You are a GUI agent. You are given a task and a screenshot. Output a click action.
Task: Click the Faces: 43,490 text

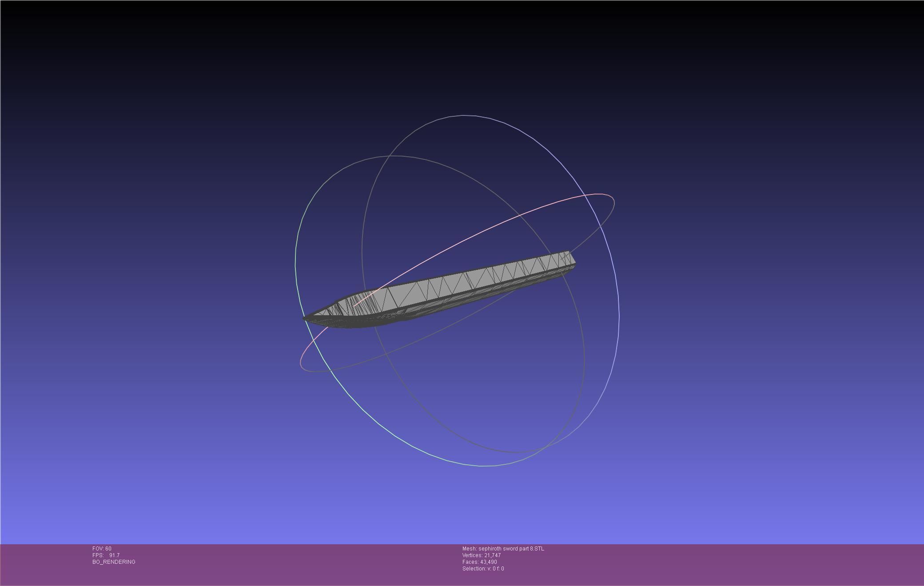tap(479, 562)
